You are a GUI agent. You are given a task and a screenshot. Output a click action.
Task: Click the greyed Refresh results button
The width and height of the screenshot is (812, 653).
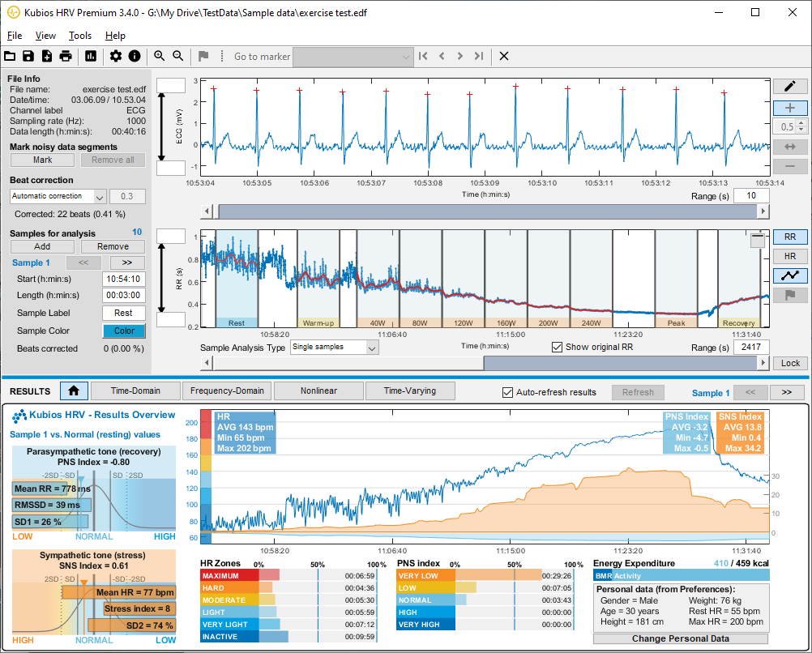pos(638,392)
